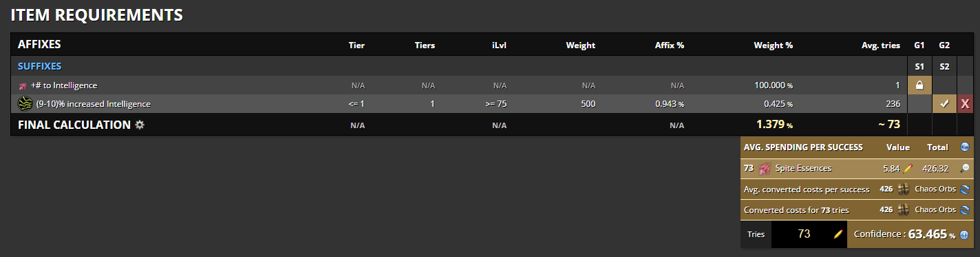980x257 pixels.
Task: Select the G2 group column header
Action: [x=944, y=45]
